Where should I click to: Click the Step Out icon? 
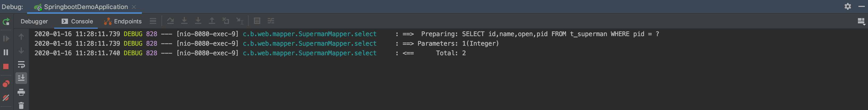212,21
